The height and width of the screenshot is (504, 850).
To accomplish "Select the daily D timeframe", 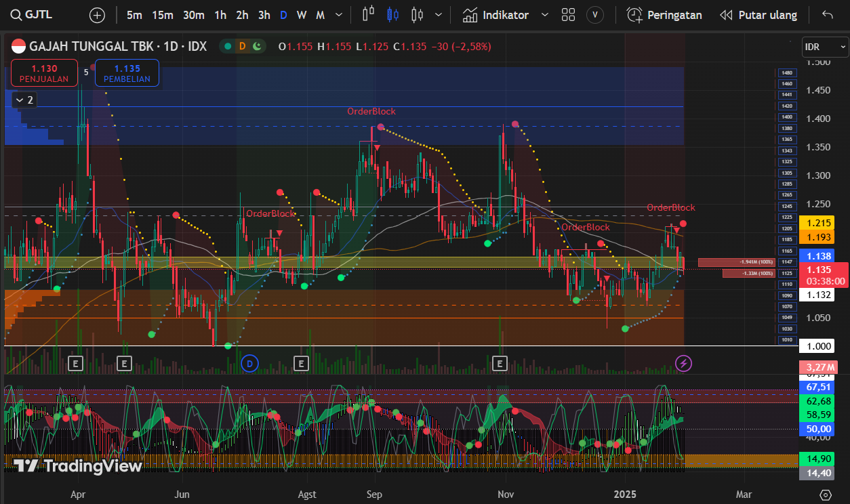I will (x=283, y=15).
